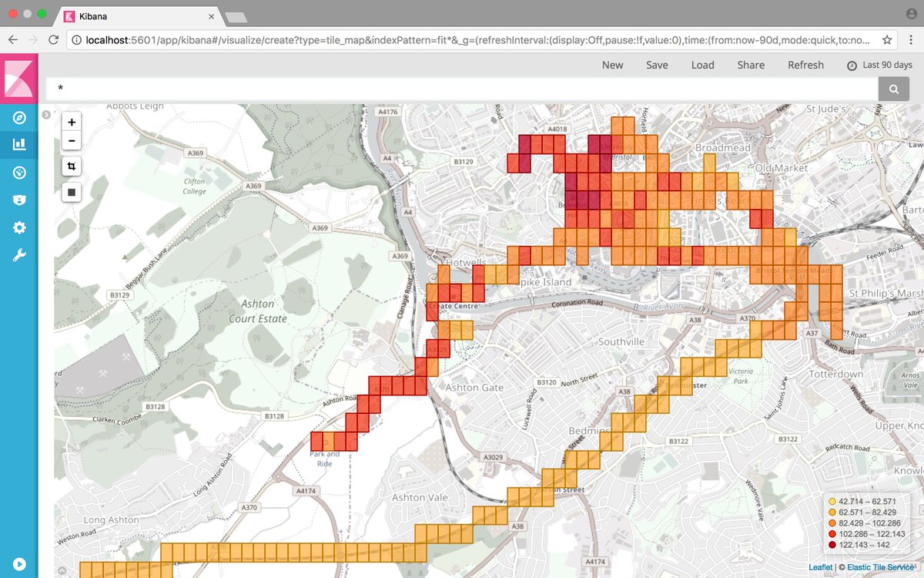Expand the visualization editor panel arrow
The height and width of the screenshot is (578, 924).
point(46,115)
